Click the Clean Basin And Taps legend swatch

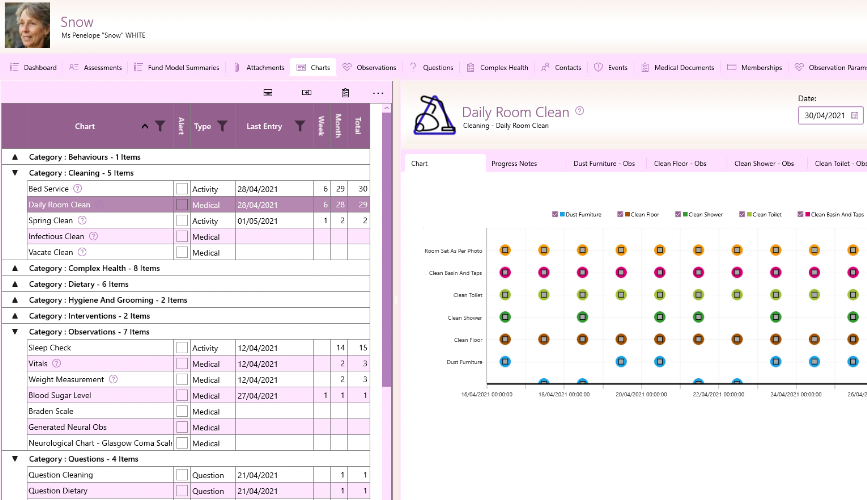[x=807, y=214]
